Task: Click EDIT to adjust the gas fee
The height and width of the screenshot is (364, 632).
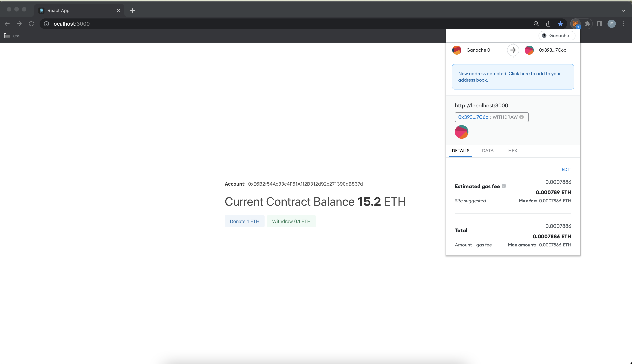Action: pyautogui.click(x=566, y=169)
